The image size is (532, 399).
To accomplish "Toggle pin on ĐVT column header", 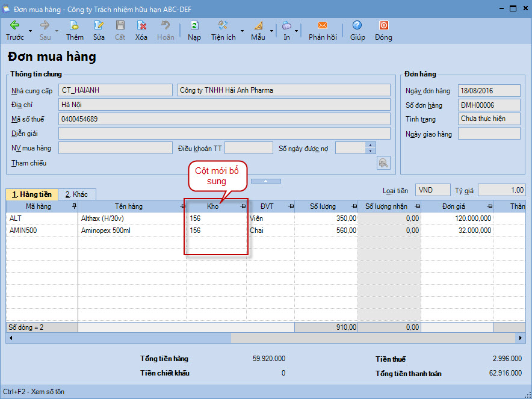I will pos(291,206).
